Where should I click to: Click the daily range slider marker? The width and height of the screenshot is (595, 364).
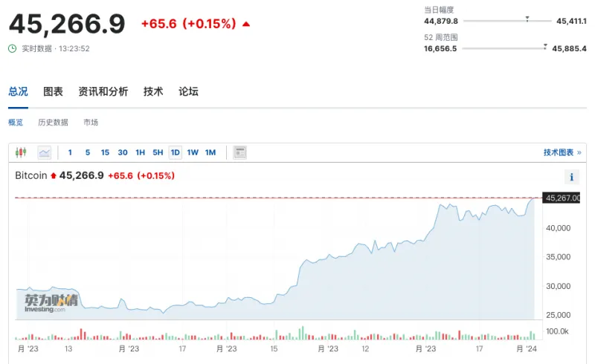527,19
